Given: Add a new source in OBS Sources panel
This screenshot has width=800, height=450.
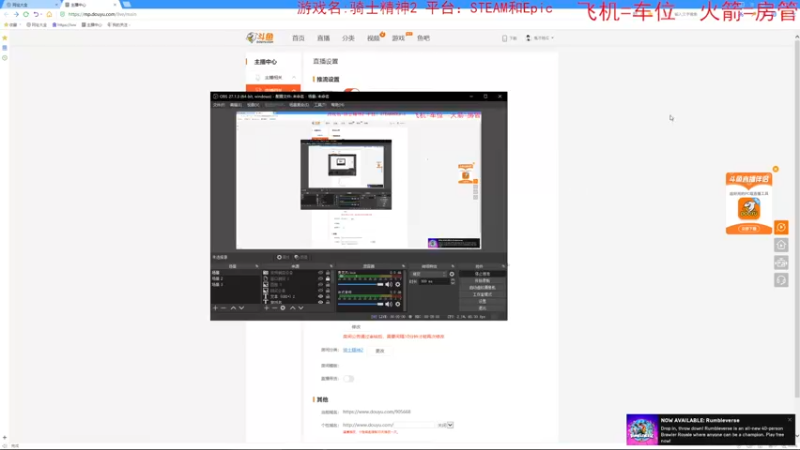Looking at the screenshot, I should pos(266,308).
